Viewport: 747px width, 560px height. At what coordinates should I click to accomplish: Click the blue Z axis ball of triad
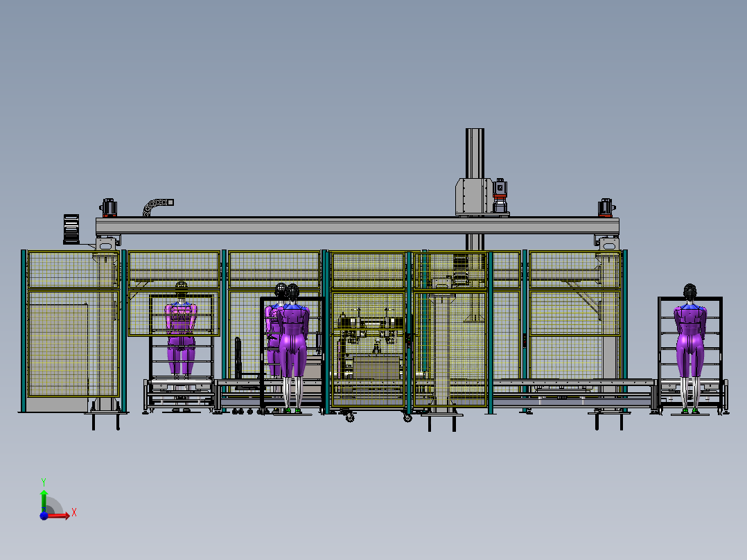pyautogui.click(x=44, y=516)
